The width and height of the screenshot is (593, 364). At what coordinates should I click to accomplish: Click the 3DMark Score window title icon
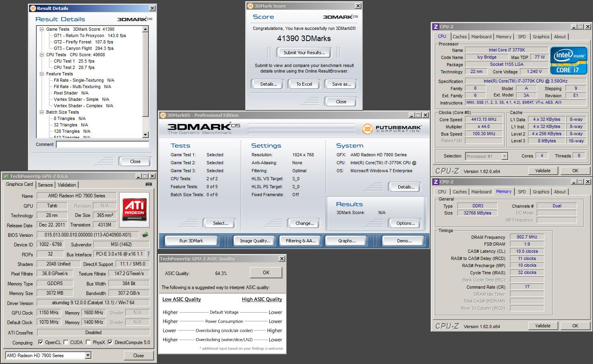pos(250,6)
